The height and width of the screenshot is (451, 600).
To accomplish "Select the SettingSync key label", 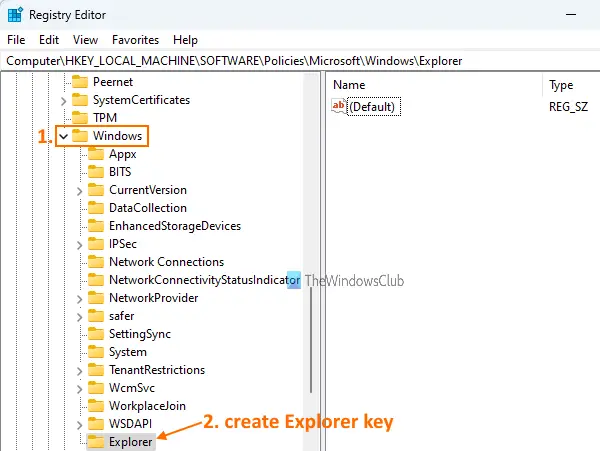I will click(140, 334).
